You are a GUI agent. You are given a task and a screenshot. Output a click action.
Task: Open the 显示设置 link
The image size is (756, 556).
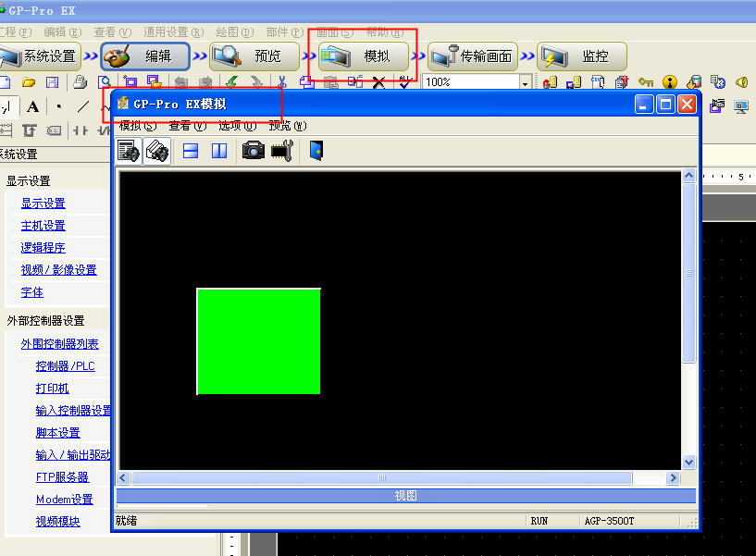43,204
